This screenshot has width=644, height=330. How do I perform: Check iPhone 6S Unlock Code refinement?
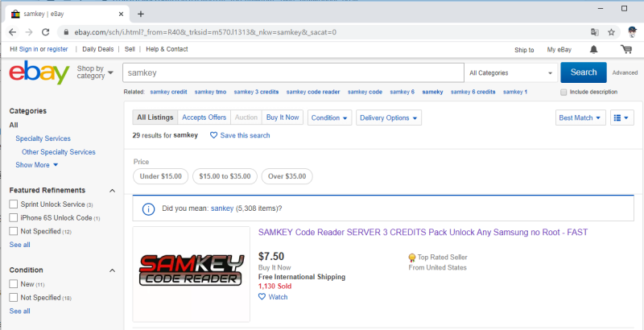tap(14, 217)
